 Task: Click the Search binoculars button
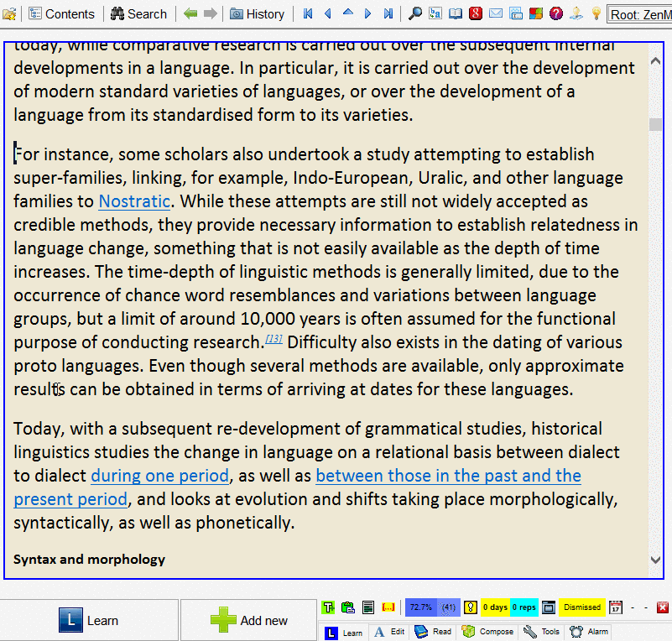(x=138, y=13)
